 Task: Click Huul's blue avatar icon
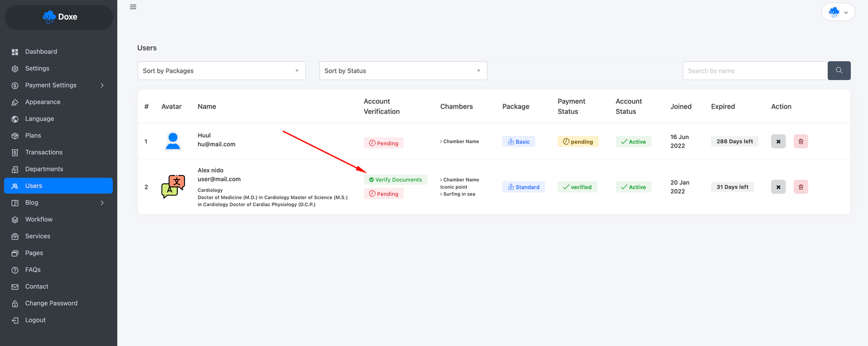pos(173,141)
